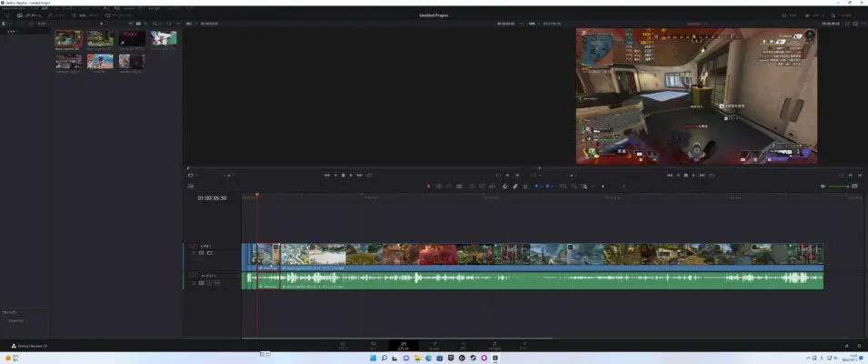
Task: Open Windows taskbar search
Action: (x=384, y=358)
